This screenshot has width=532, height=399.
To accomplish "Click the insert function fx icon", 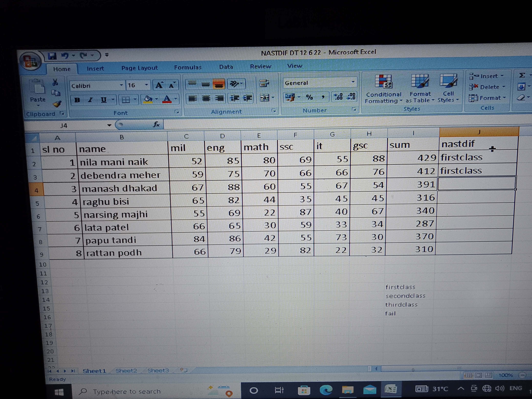I will 156,124.
